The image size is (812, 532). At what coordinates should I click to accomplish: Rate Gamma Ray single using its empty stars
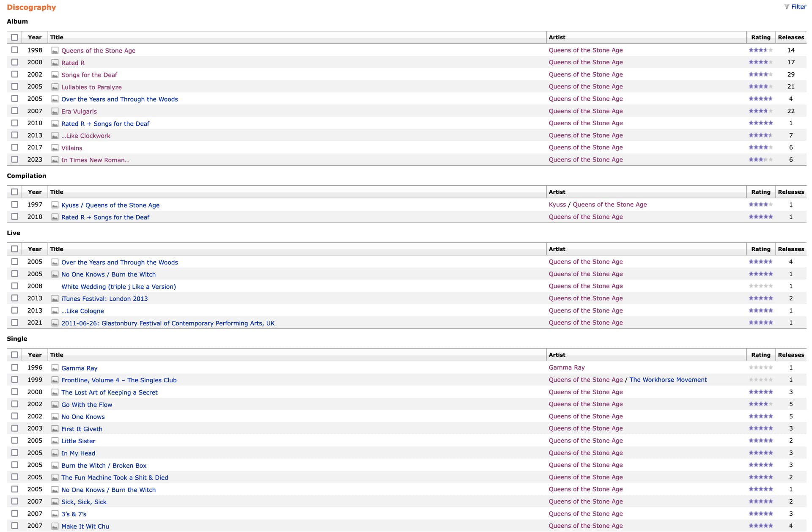(761, 367)
